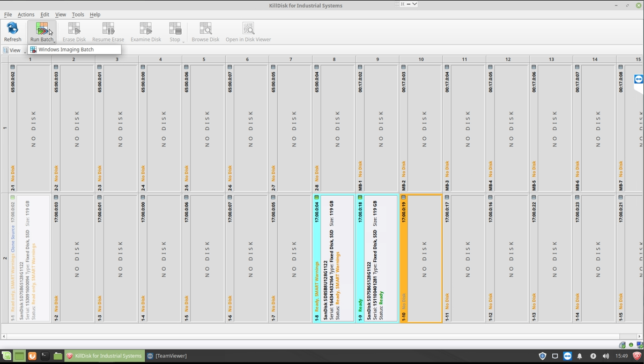The image size is (644, 364).
Task: Open the Help menu
Action: click(95, 14)
